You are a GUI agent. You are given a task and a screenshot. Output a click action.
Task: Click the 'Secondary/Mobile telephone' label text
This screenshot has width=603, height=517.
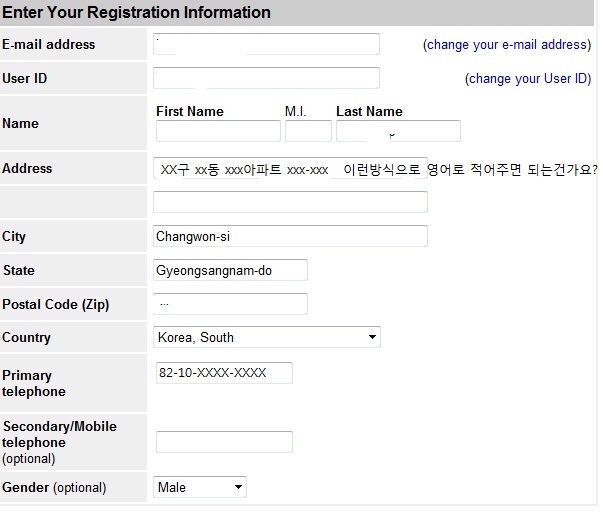tap(59, 434)
